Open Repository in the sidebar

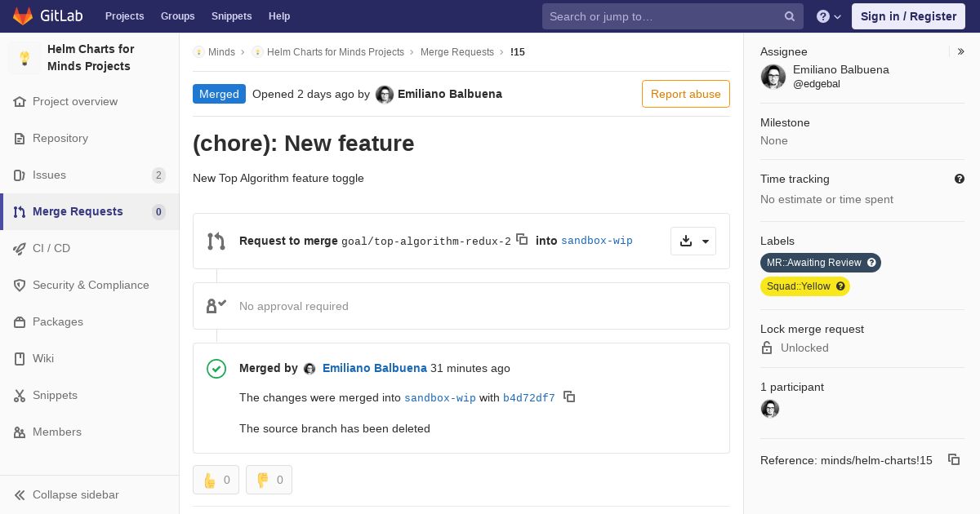pos(60,139)
